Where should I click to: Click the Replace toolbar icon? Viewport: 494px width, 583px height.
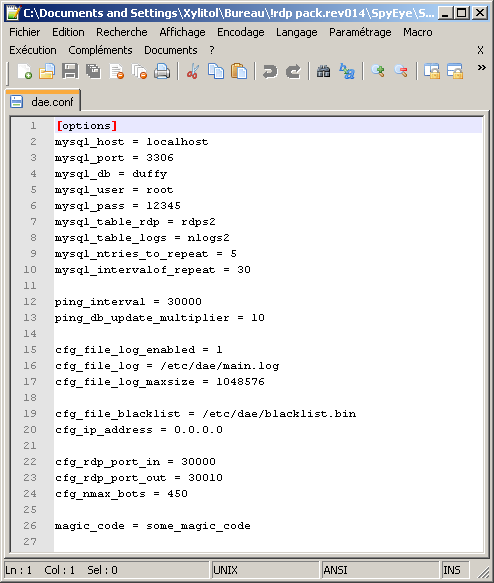point(347,71)
